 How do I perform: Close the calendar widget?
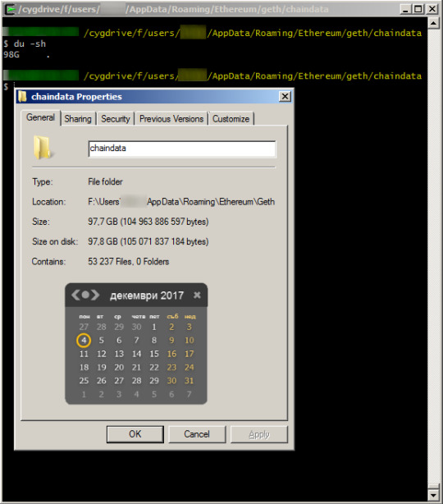[197, 295]
